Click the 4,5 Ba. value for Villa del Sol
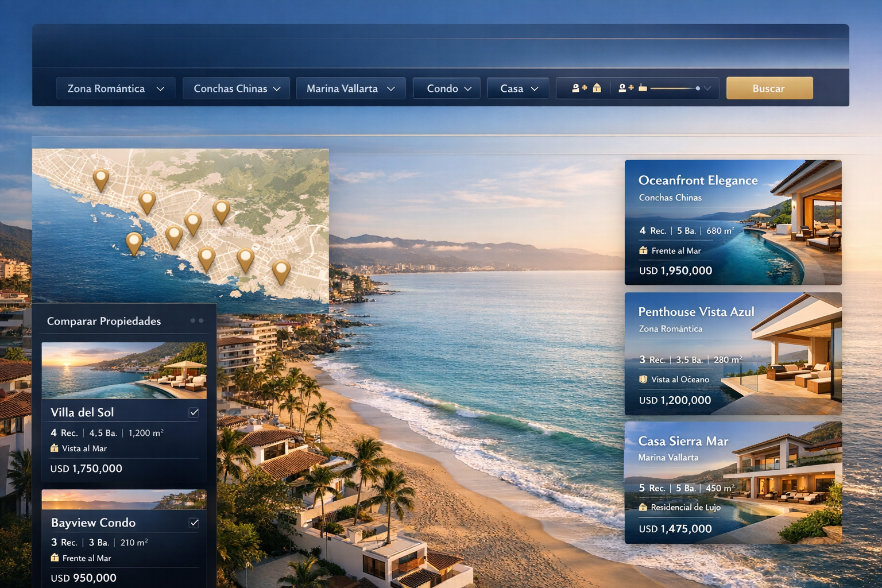882x588 pixels. point(103,433)
